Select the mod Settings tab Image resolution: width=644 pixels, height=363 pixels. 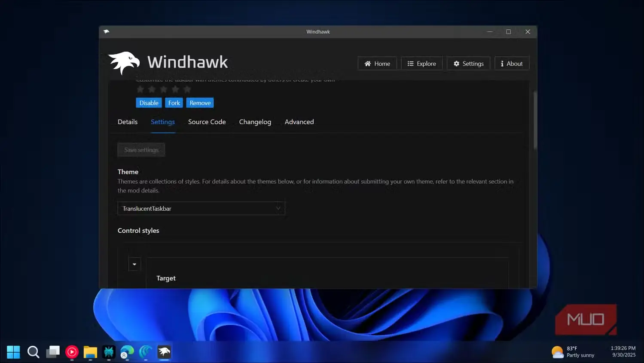click(x=163, y=122)
